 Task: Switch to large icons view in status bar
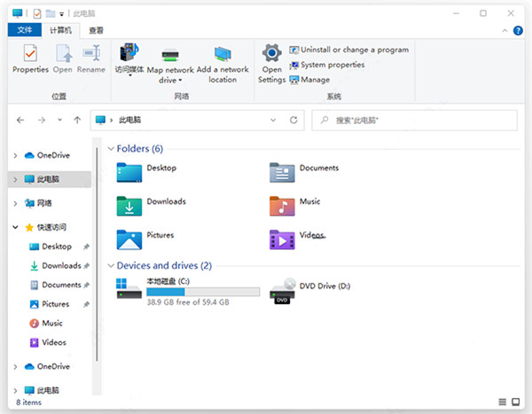517,402
